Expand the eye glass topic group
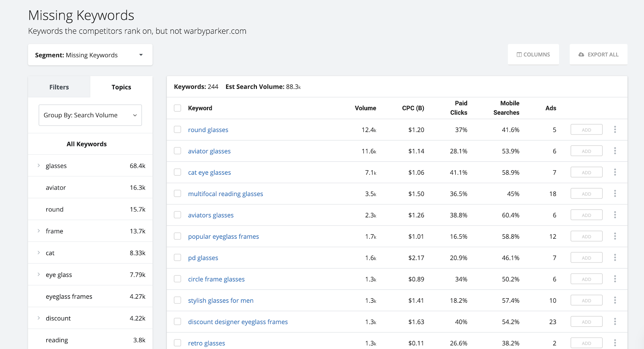 (39, 274)
